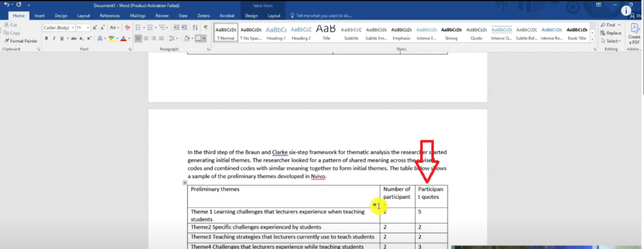Copy the selection with Copy button
This screenshot has width=644, height=249.
(x=11, y=33)
